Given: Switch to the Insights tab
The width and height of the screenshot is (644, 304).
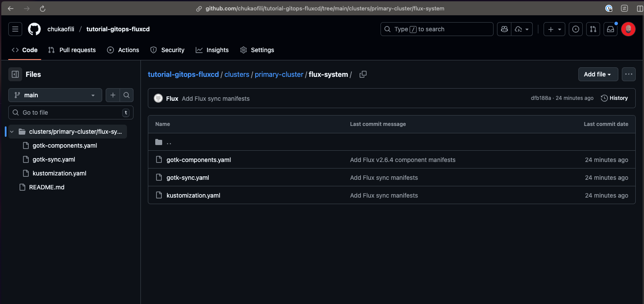Looking at the screenshot, I should tap(212, 50).
